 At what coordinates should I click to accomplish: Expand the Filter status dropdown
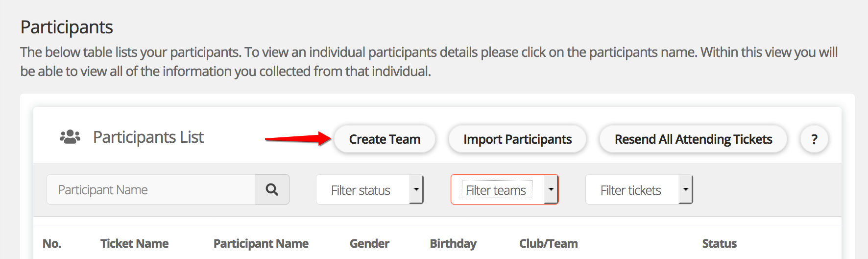pos(362,190)
